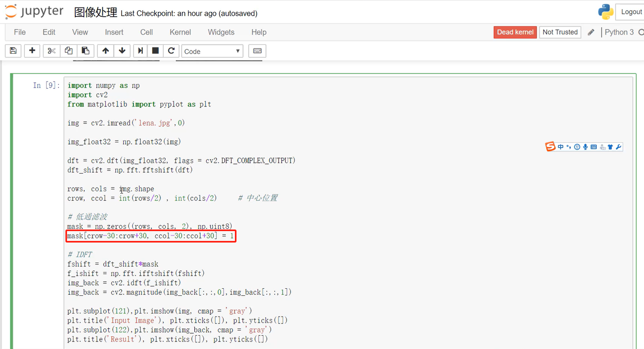This screenshot has height=349, width=644.
Task: Click the plt.subplot(121) line
Action: click(160, 311)
